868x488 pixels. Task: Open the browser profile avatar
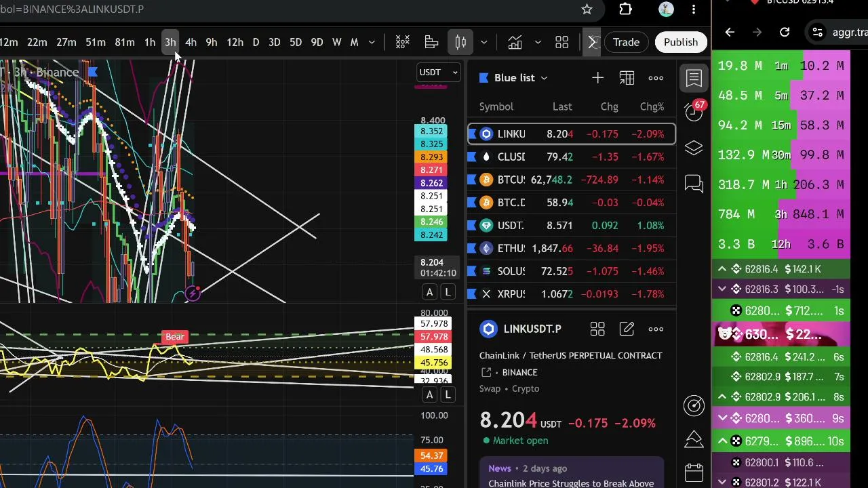pos(666,9)
